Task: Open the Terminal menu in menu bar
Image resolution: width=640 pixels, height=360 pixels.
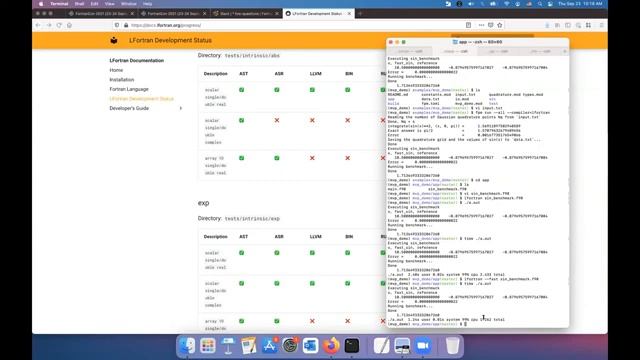Action: click(x=59, y=4)
